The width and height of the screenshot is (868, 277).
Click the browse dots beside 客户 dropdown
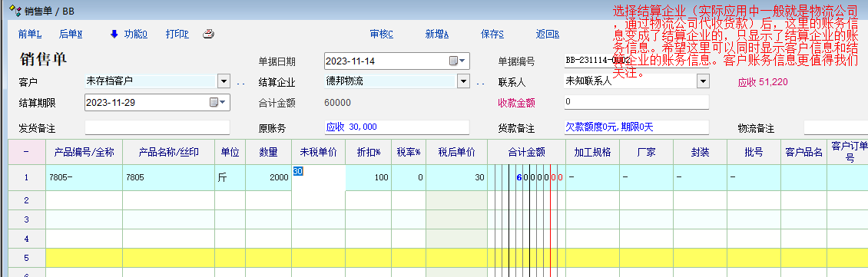coord(240,84)
